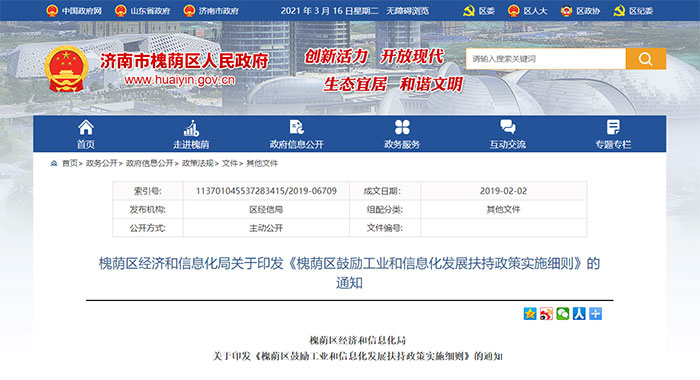Click the 成文日期 label cell
This screenshot has width=700, height=380.
tap(385, 191)
